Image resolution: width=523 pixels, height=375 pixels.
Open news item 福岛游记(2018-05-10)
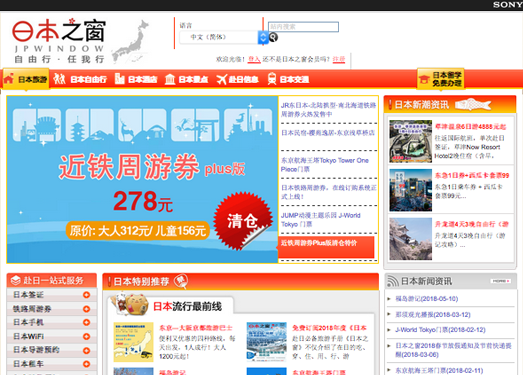(427, 299)
